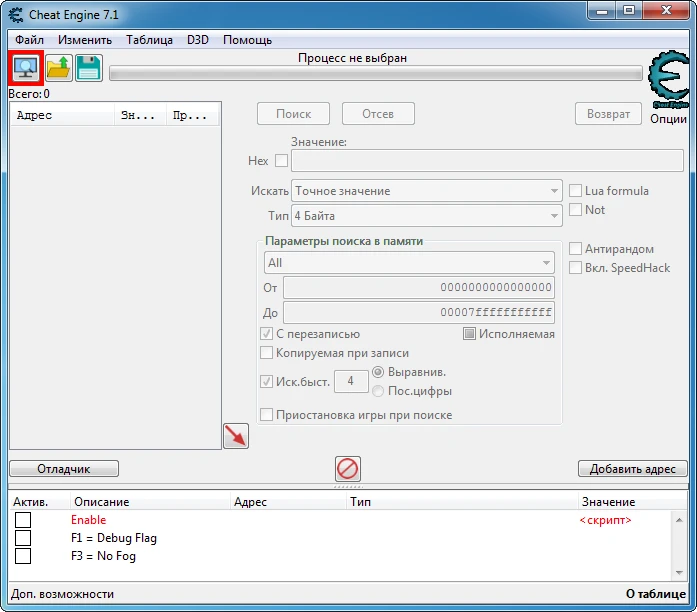Click the Значение column header in table
The image size is (697, 612).
pos(633,502)
